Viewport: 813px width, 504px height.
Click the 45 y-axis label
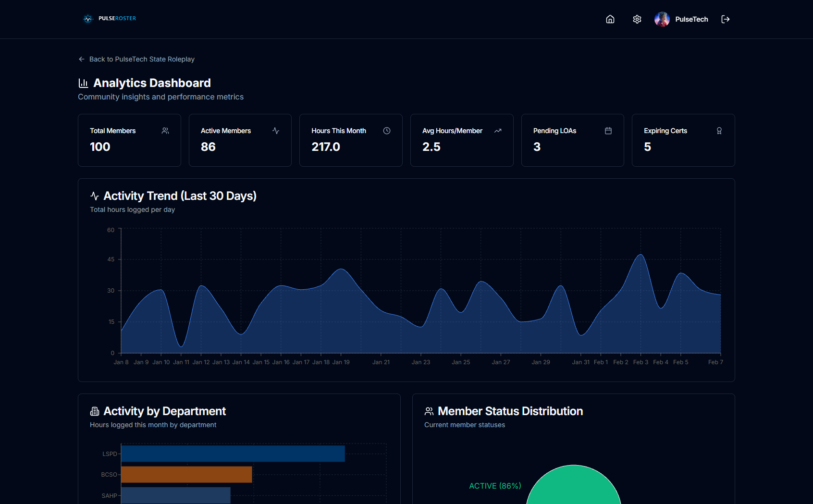[x=111, y=259]
